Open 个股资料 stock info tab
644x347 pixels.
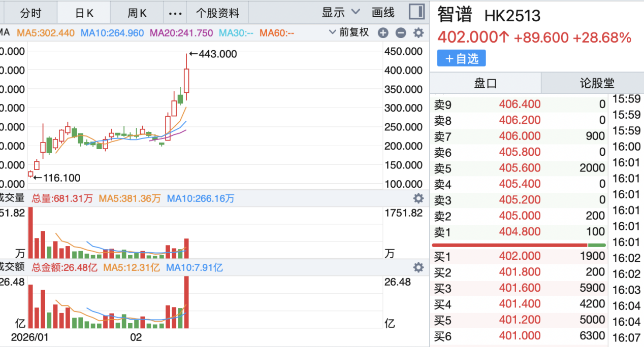point(217,13)
